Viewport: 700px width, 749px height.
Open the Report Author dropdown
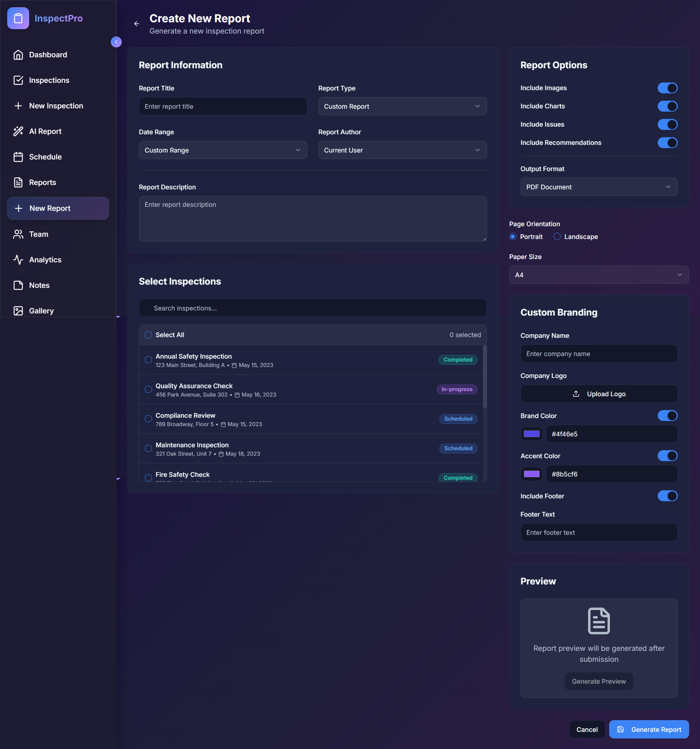[402, 150]
